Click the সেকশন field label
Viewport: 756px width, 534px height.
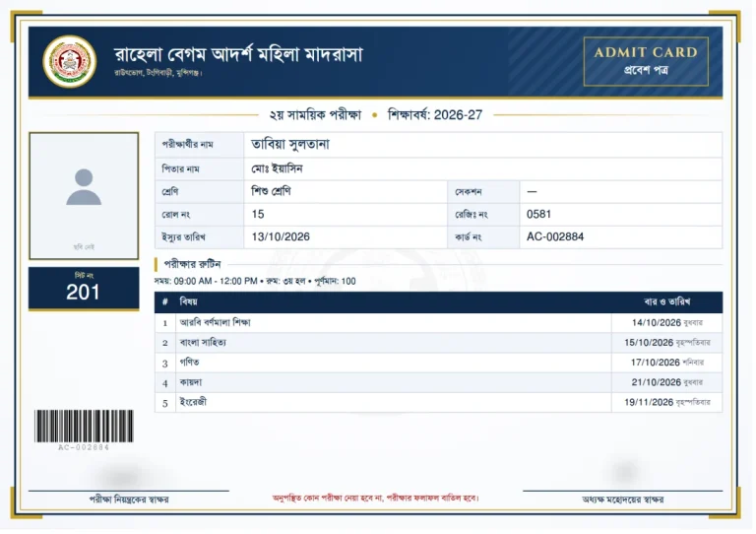pos(469,192)
